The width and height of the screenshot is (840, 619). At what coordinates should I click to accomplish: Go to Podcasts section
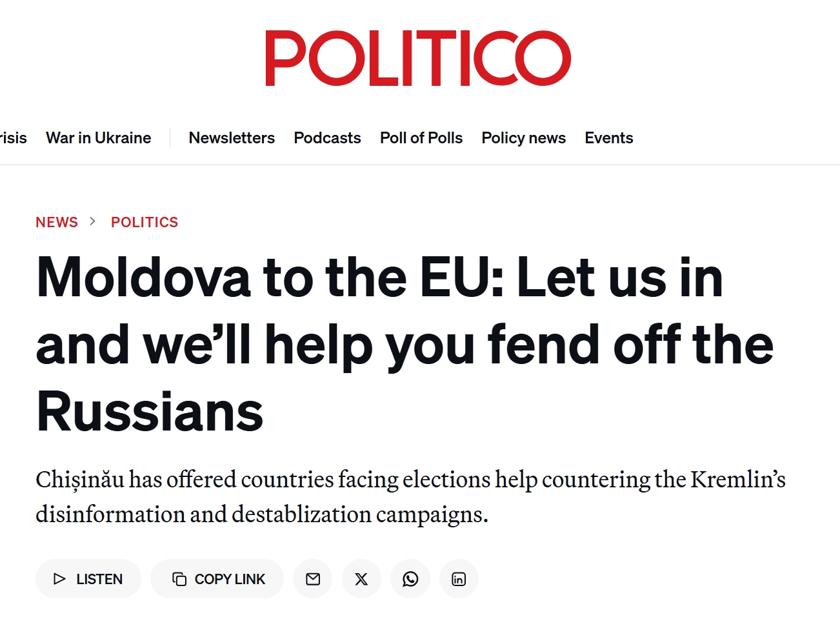point(327,137)
